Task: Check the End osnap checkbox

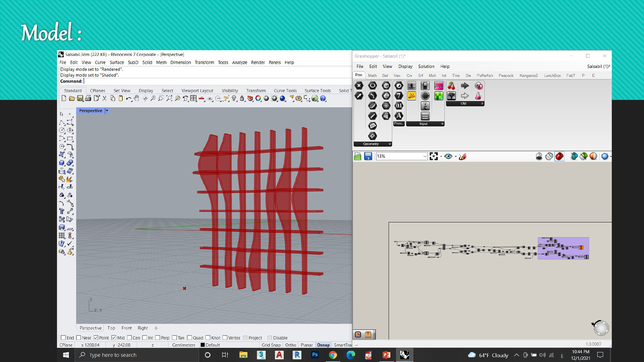Action: (x=63, y=338)
